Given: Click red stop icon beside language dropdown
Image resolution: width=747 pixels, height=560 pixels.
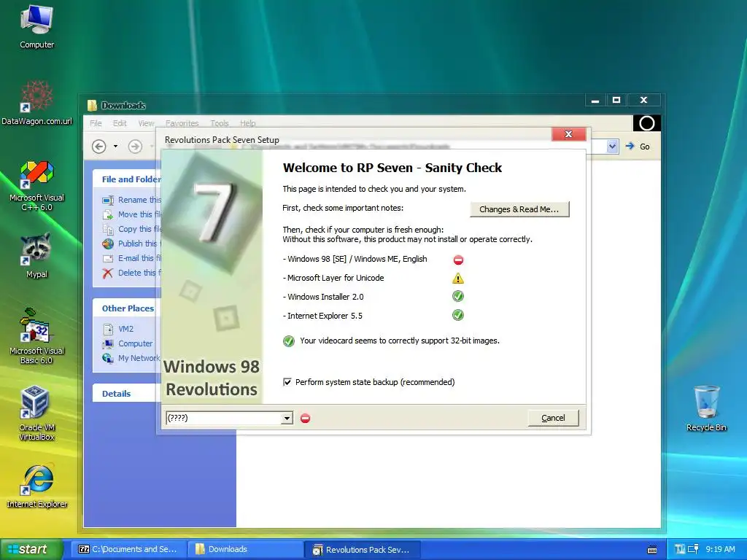Looking at the screenshot, I should coord(306,418).
